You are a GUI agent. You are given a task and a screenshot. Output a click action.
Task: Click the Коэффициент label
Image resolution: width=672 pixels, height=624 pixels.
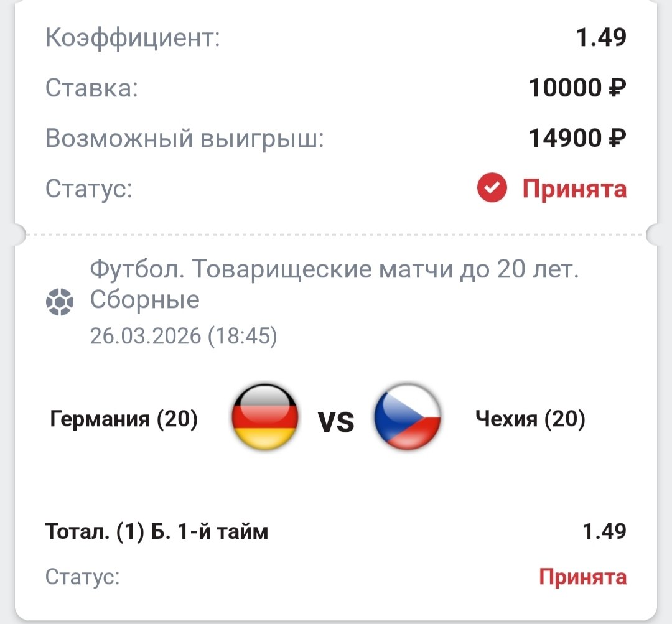pos(133,39)
